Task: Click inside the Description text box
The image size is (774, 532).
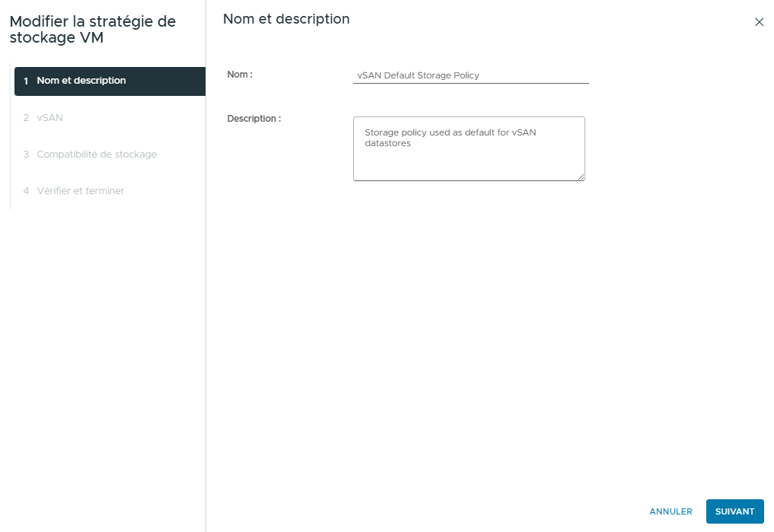Action: pos(469,148)
